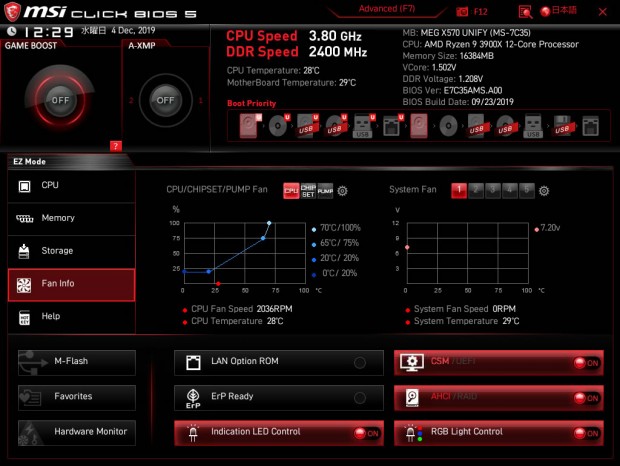Select the CHIPSET fan button

(308, 191)
